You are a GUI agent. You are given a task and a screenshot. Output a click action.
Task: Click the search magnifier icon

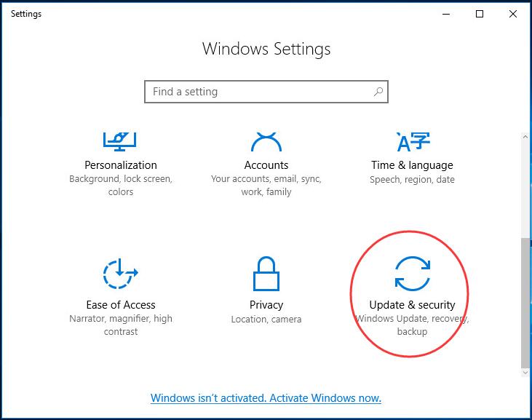(378, 92)
